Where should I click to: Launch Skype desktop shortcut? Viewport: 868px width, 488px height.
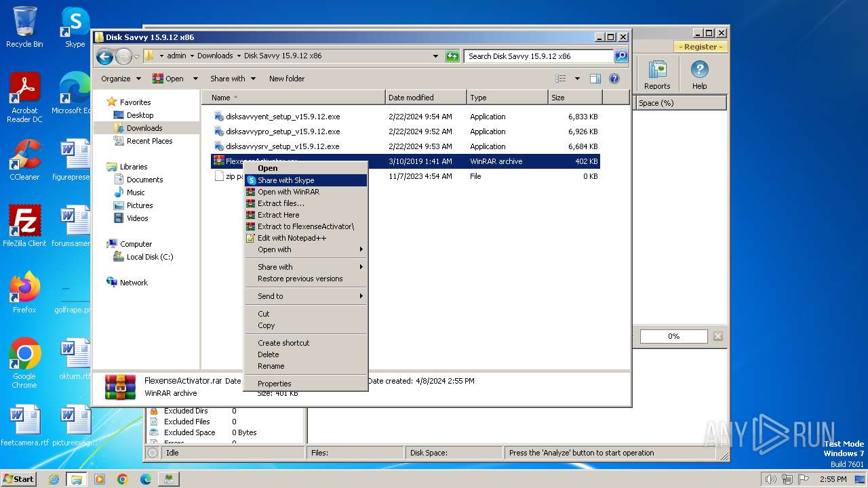tap(75, 27)
